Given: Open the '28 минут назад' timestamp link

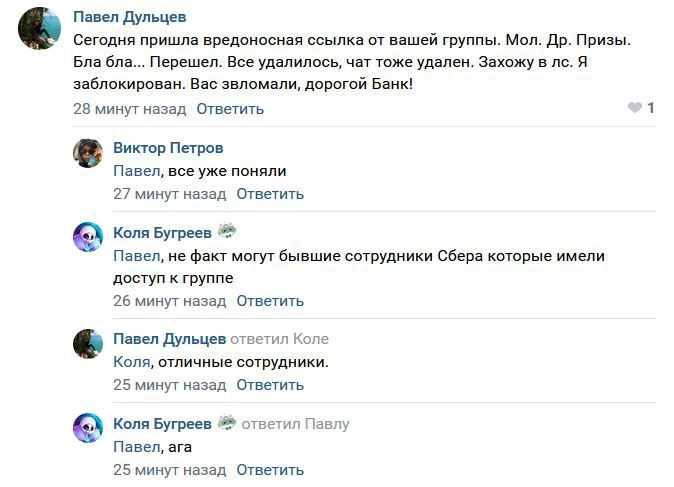Looking at the screenshot, I should [x=130, y=108].
